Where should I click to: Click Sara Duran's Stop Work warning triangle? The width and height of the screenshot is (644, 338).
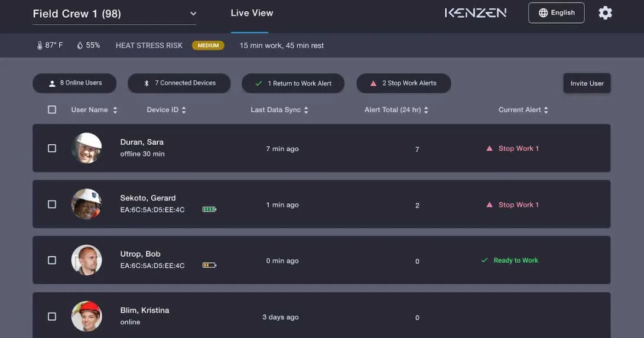[x=489, y=149]
